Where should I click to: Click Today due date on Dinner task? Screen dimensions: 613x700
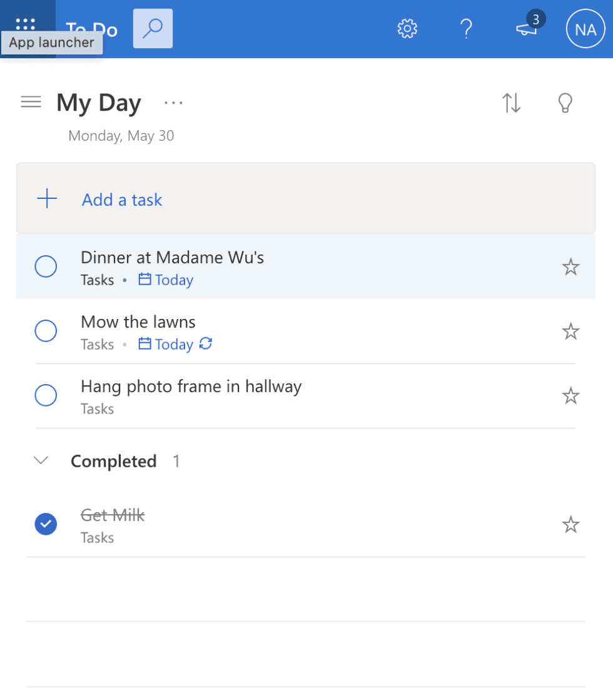click(174, 280)
